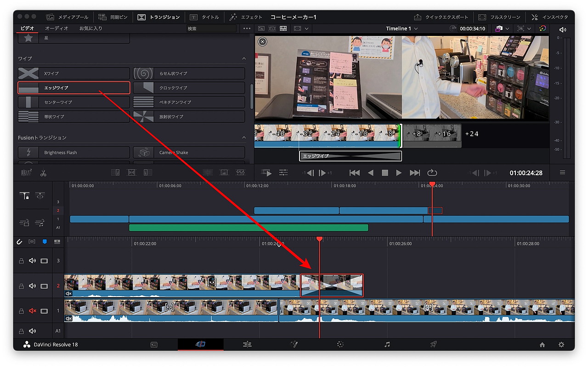The height and width of the screenshot is (367, 588).
Task: Click the fast review play icon
Action: (x=266, y=173)
